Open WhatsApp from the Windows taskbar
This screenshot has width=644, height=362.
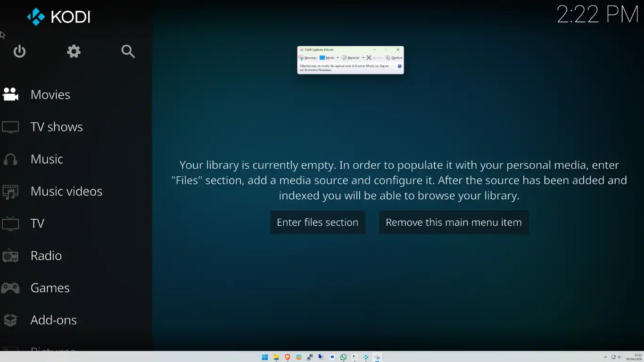(x=343, y=357)
